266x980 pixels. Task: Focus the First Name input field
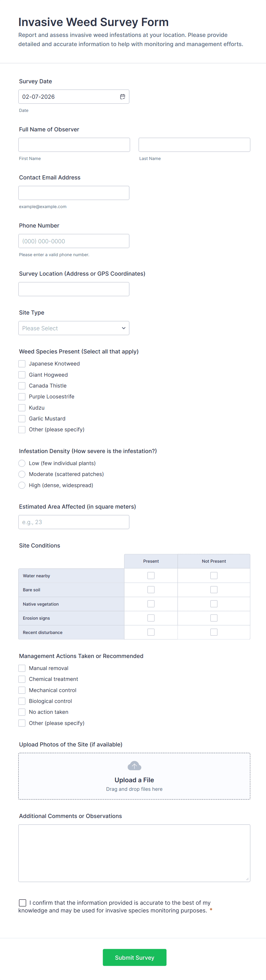click(x=74, y=145)
